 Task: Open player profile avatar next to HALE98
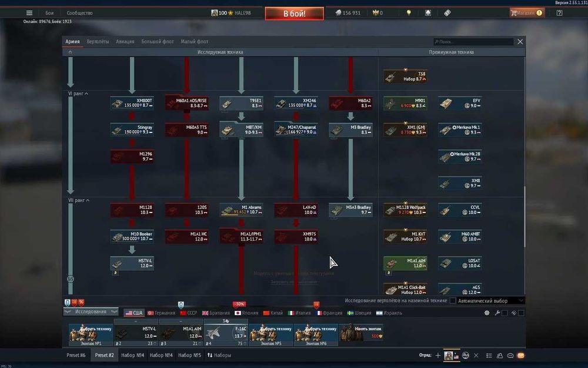tap(214, 13)
